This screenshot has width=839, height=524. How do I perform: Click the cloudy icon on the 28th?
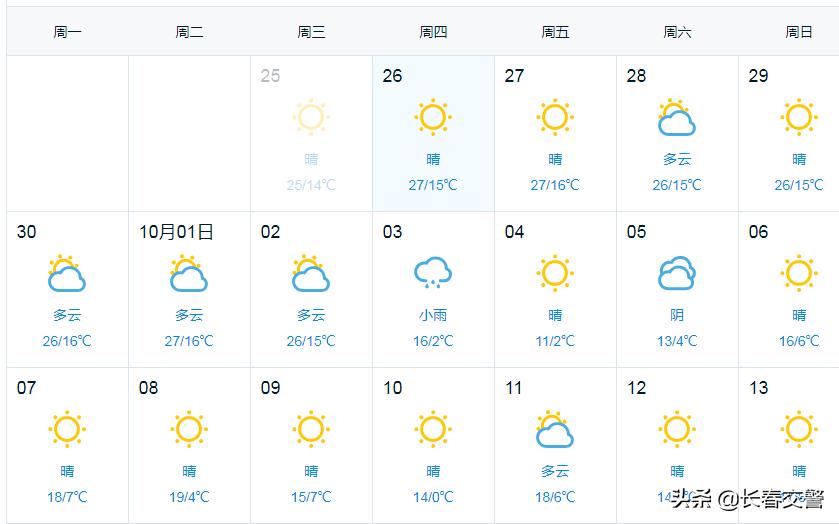pyautogui.click(x=677, y=119)
